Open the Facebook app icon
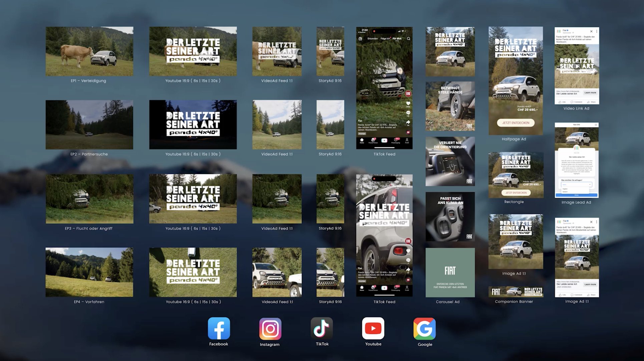 coord(219,328)
